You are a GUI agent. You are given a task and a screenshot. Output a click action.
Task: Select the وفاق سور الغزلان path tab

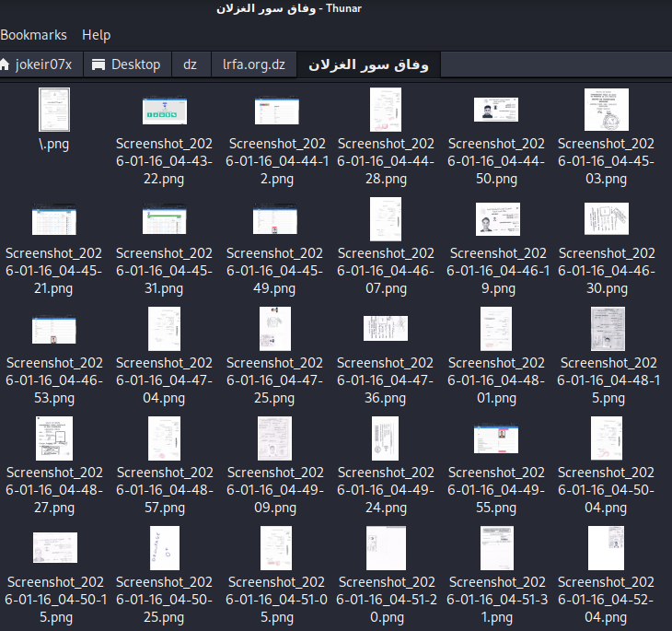click(x=368, y=64)
